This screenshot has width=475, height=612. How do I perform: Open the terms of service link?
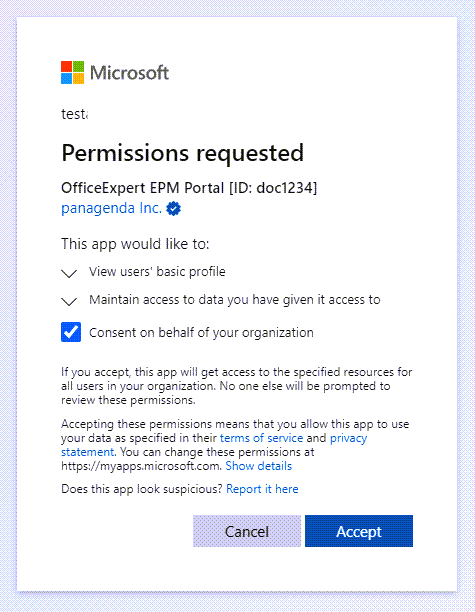[262, 438]
